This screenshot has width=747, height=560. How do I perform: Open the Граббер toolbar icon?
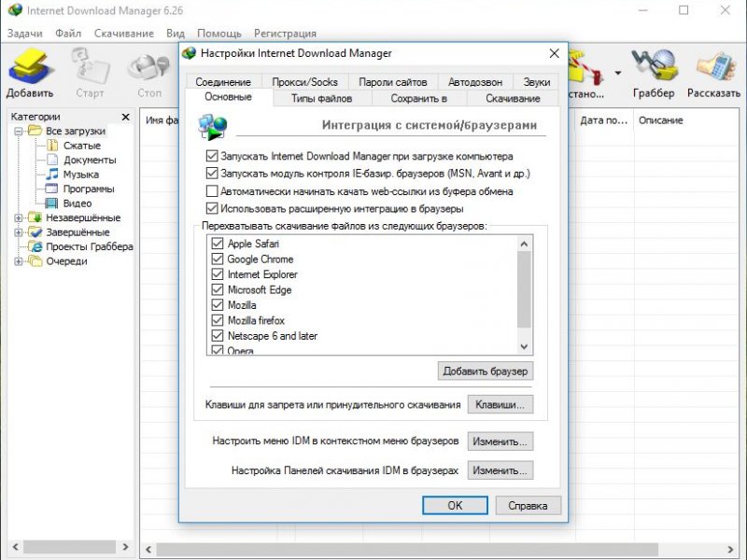pyautogui.click(x=655, y=65)
